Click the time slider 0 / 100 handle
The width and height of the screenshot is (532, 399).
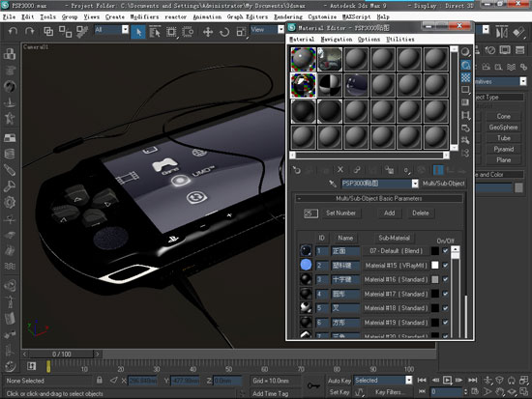click(x=61, y=355)
